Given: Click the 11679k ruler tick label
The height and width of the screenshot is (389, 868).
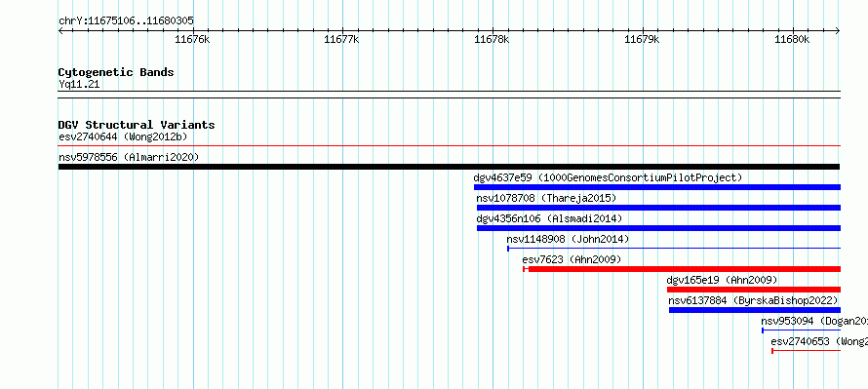Looking at the screenshot, I should point(642,39).
